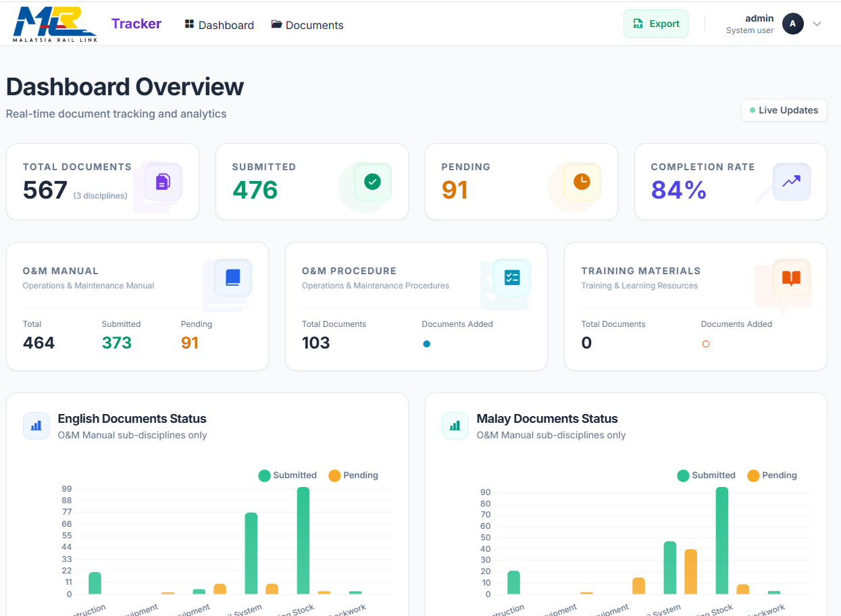
Task: Click the System user label
Action: tap(750, 30)
